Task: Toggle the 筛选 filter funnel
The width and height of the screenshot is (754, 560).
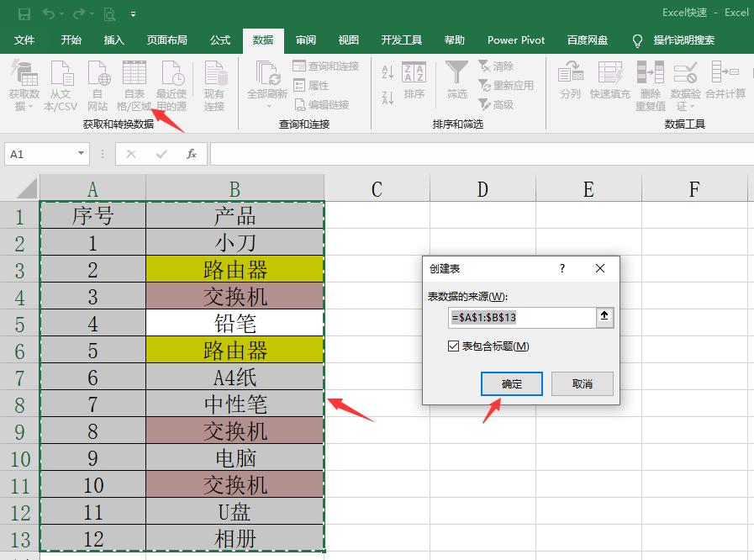Action: (x=456, y=80)
